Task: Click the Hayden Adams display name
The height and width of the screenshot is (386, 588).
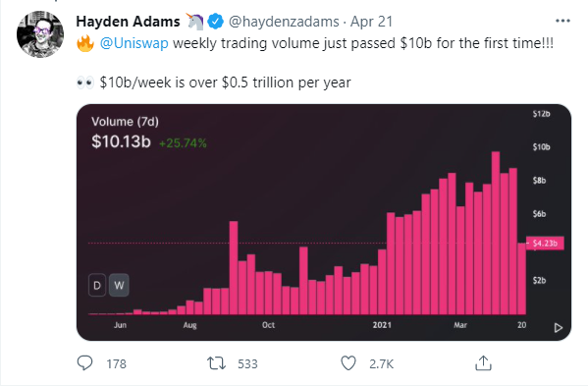Action: (128, 22)
